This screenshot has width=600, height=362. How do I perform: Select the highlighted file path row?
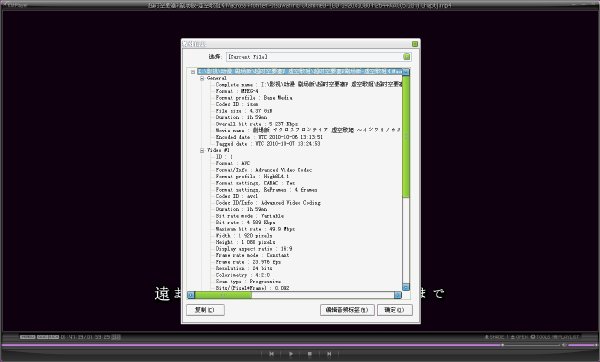tap(300, 72)
